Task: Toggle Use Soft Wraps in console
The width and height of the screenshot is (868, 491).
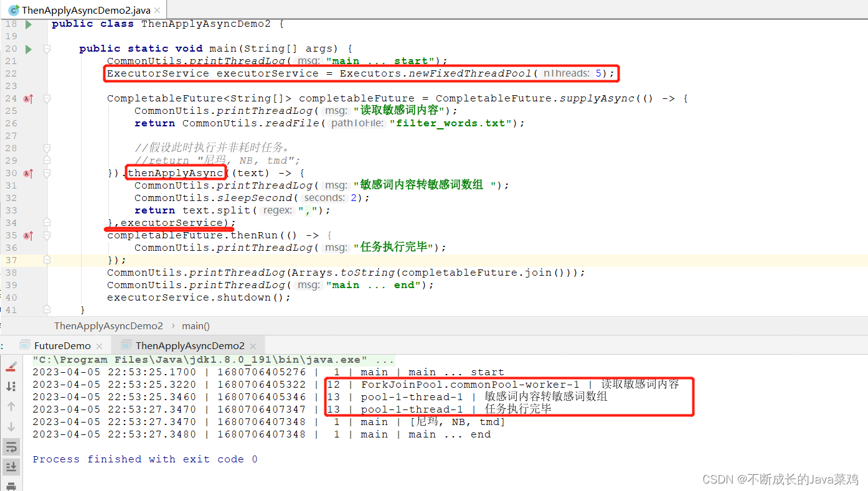Action: point(11,447)
